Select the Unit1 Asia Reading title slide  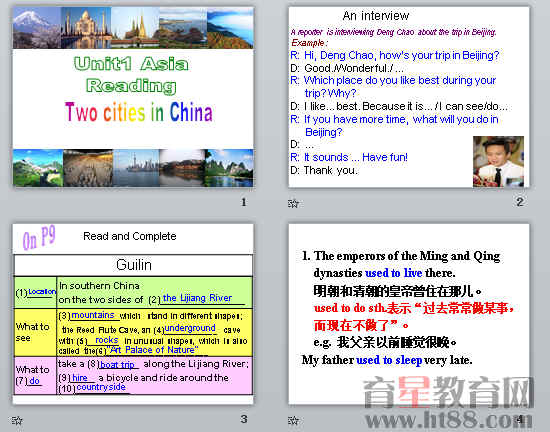pos(133,97)
